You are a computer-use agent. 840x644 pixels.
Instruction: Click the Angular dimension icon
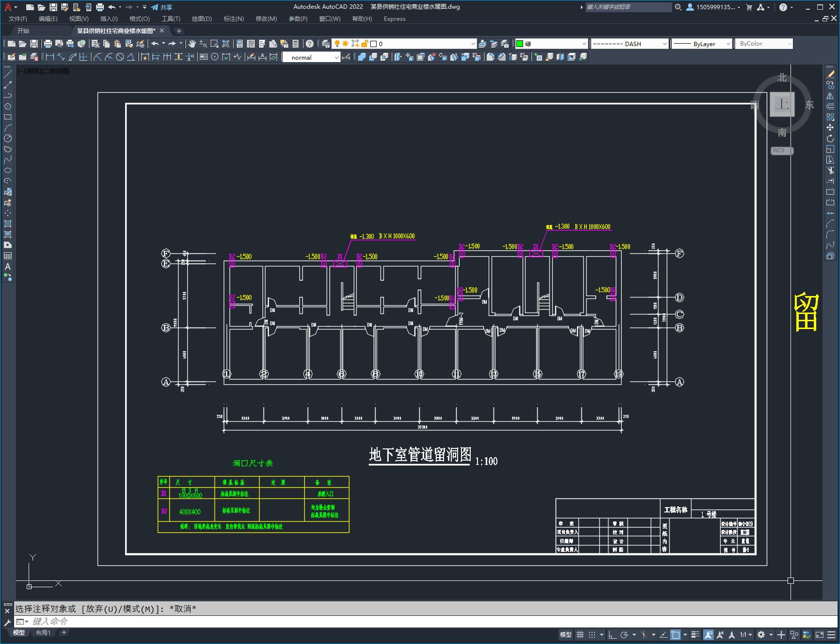131,57
